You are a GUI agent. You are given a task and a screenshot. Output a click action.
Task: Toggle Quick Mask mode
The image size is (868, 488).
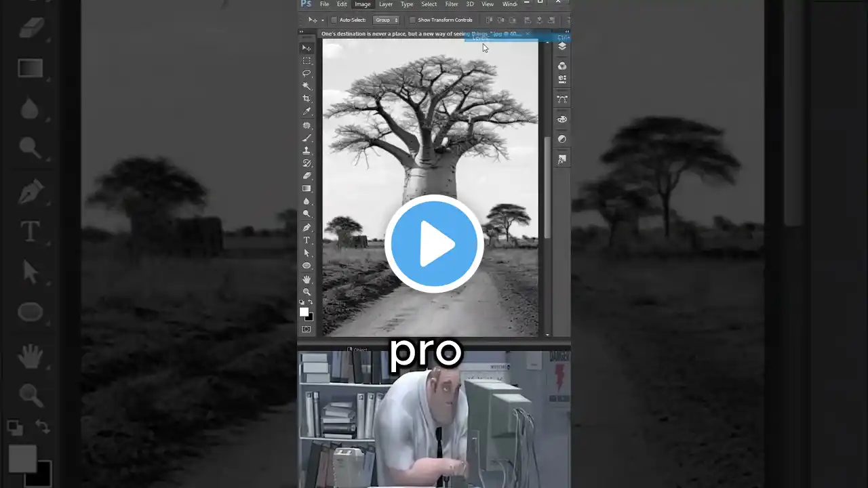pos(307,329)
